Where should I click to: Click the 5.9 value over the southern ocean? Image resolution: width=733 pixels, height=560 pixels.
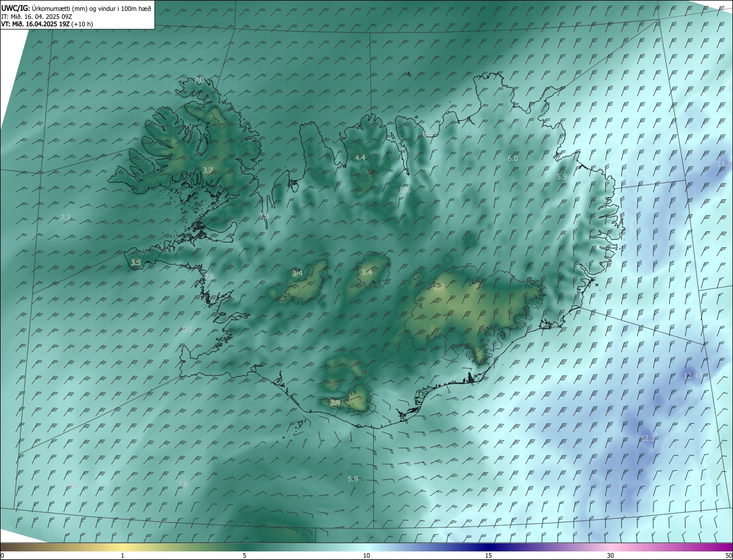coord(353,479)
